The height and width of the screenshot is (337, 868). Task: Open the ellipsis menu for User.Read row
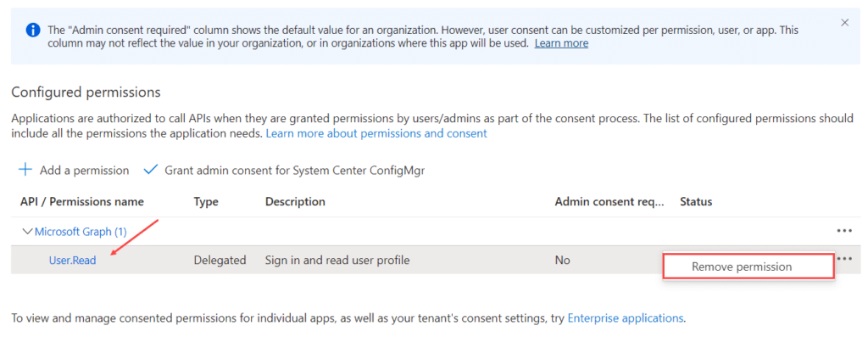point(845,258)
